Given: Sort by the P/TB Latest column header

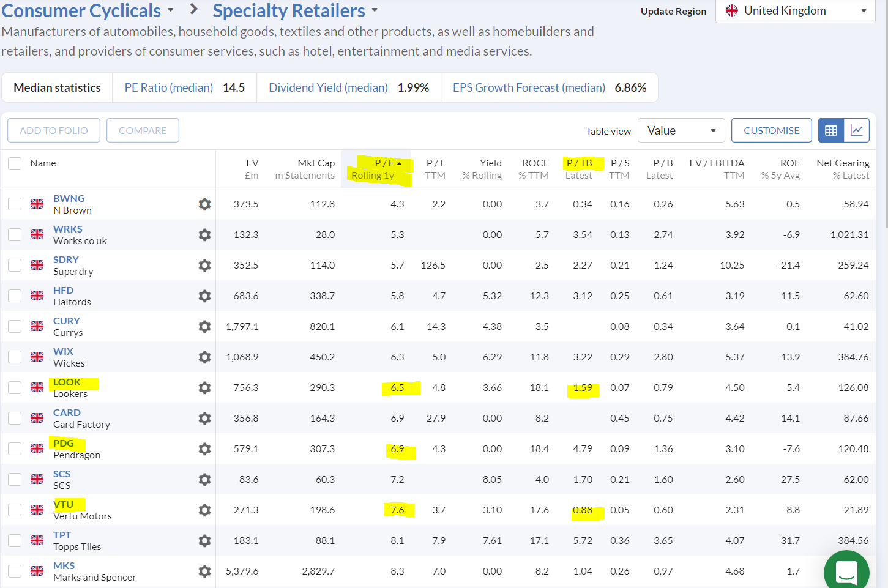Looking at the screenshot, I should [x=579, y=169].
